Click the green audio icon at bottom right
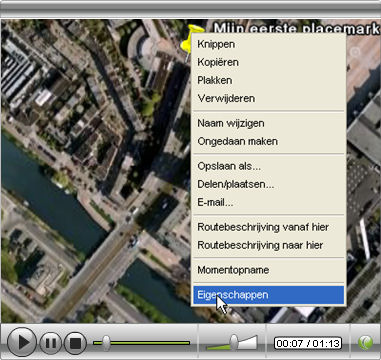381x360 pixels. [x=365, y=343]
